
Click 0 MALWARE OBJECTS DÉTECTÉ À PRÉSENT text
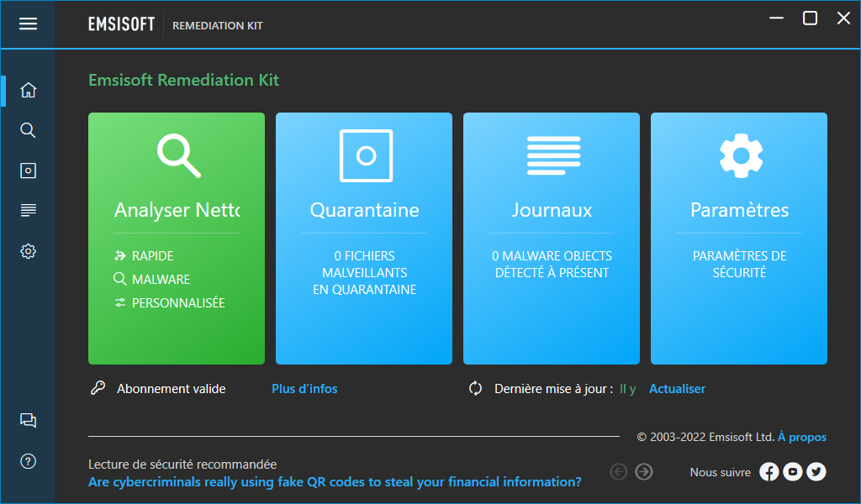(552, 265)
